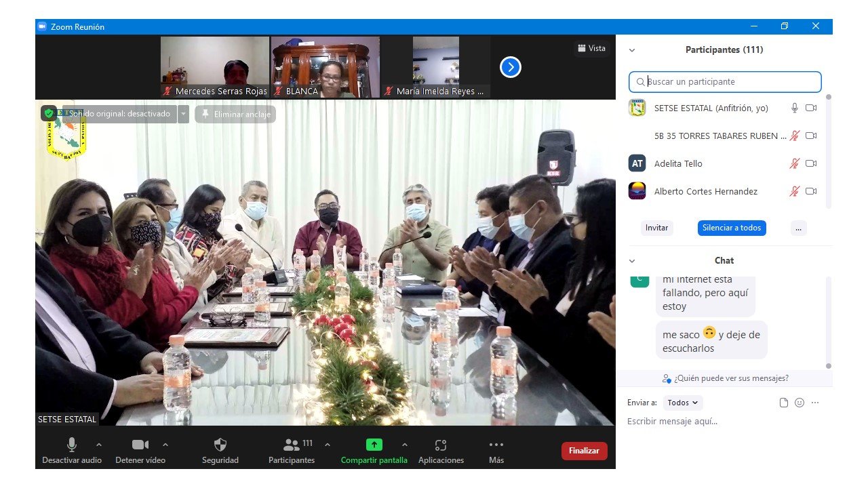Open the Seguridad shield icon
Viewport: 868px width, 488px height.
click(220, 445)
